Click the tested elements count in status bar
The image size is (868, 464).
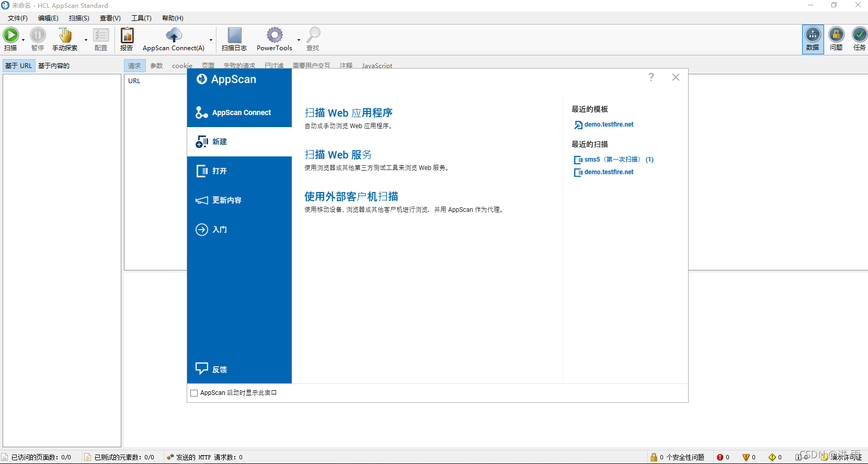pyautogui.click(x=124, y=457)
